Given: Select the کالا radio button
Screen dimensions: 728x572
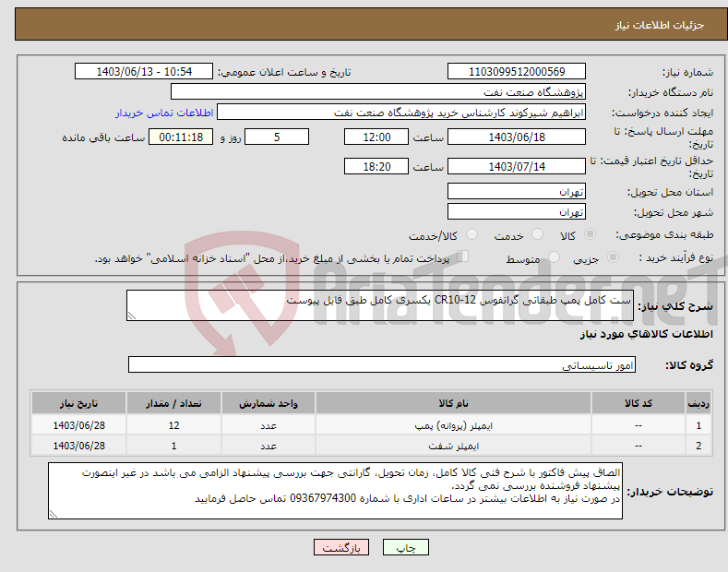Looking at the screenshot, I should coord(590,234).
